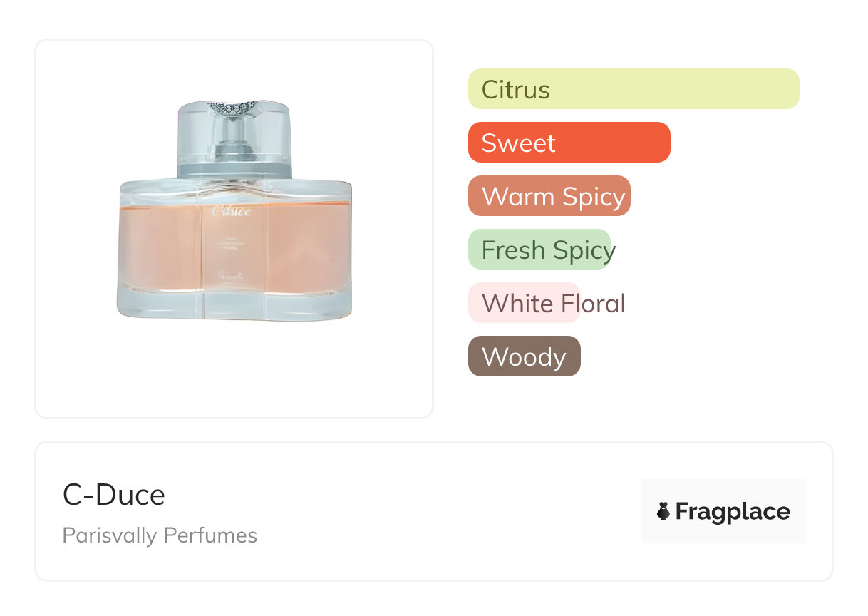Choose the Warm Spicy accord bar
Screen dimensions: 868x616
pos(549,196)
